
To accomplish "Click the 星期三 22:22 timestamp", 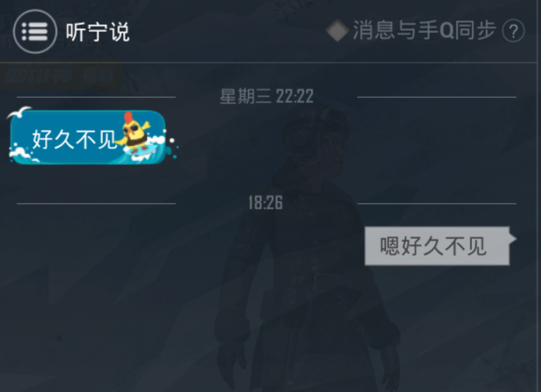I will pyautogui.click(x=267, y=96).
